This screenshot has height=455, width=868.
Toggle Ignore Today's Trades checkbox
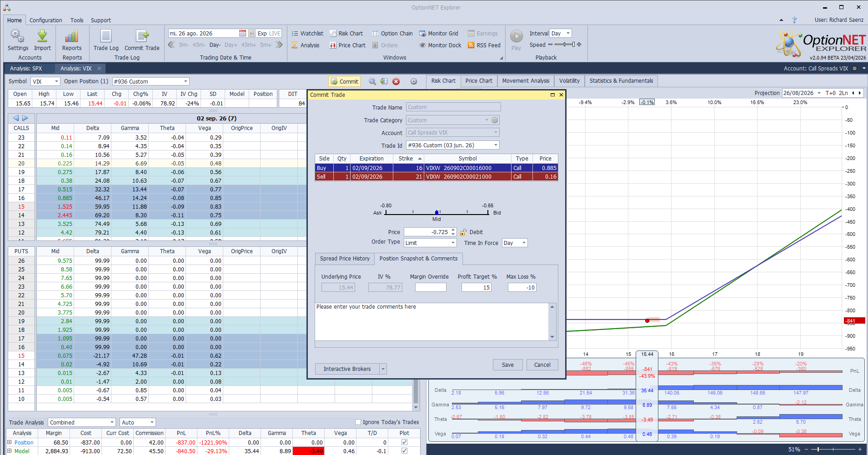(x=358, y=422)
